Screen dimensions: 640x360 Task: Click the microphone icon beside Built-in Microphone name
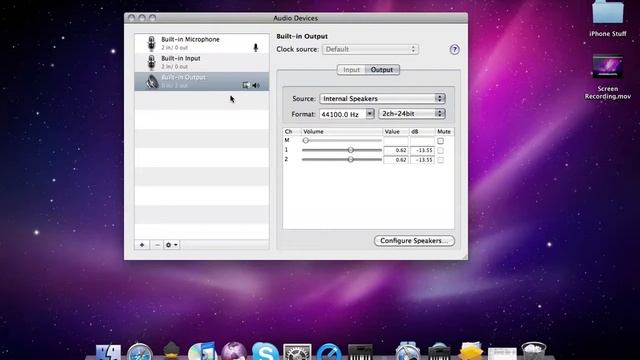151,43
